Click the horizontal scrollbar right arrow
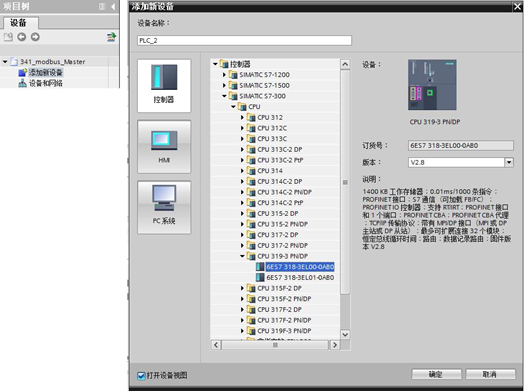Viewport: 524px width, 391px height. [334, 345]
